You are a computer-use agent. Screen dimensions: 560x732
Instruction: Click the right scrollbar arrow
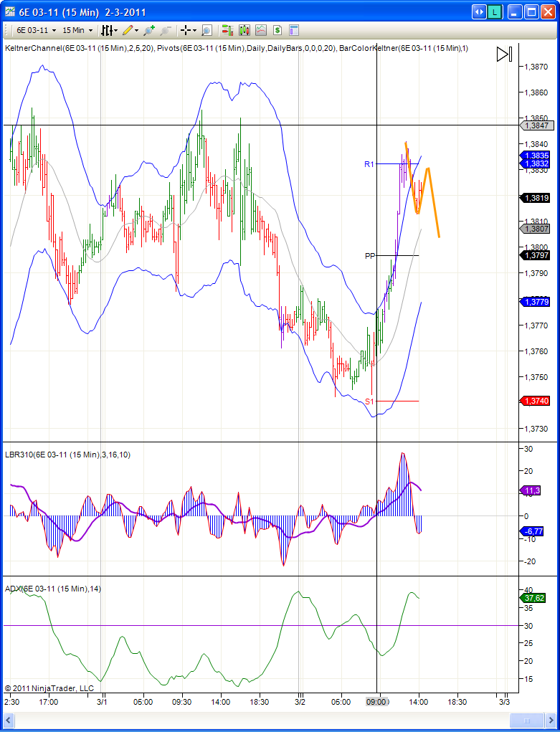pyautogui.click(x=550, y=720)
